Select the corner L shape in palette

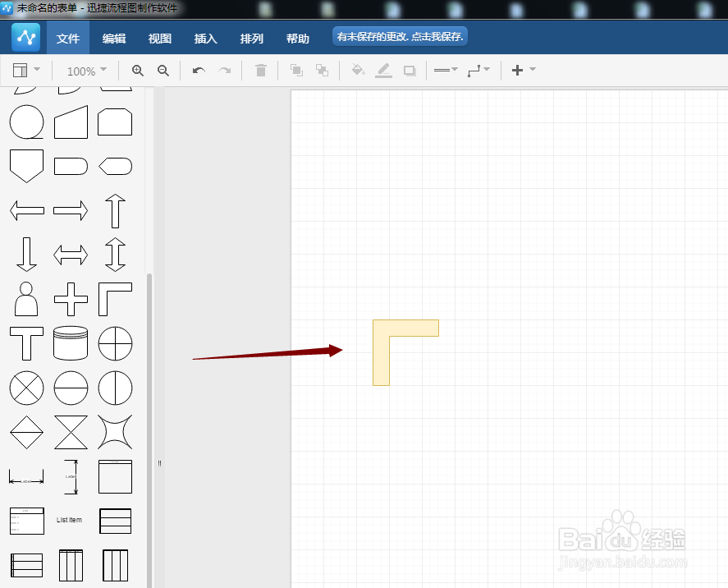[x=115, y=299]
